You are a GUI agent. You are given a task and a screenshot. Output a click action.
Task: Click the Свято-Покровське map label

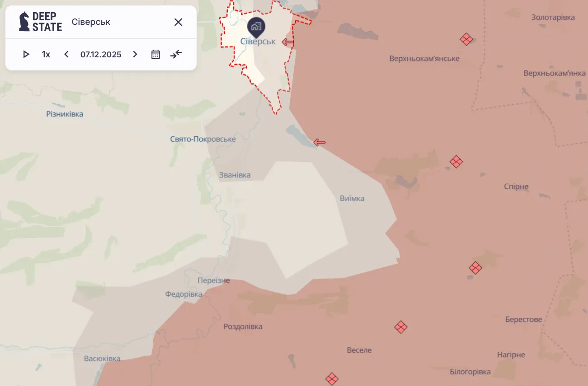tap(203, 139)
